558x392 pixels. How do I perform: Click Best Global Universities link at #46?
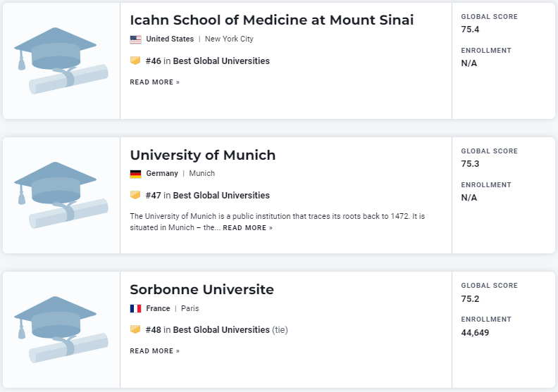coord(221,61)
